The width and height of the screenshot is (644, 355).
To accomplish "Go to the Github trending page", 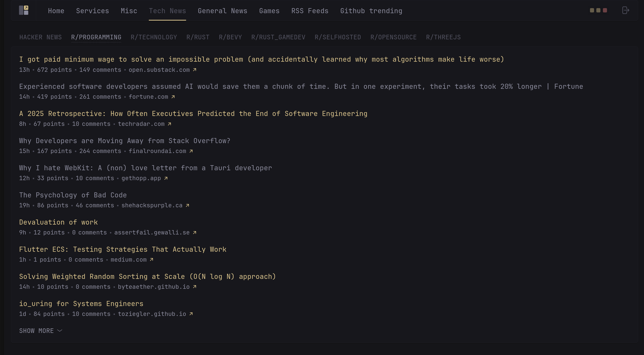I will pos(371,11).
